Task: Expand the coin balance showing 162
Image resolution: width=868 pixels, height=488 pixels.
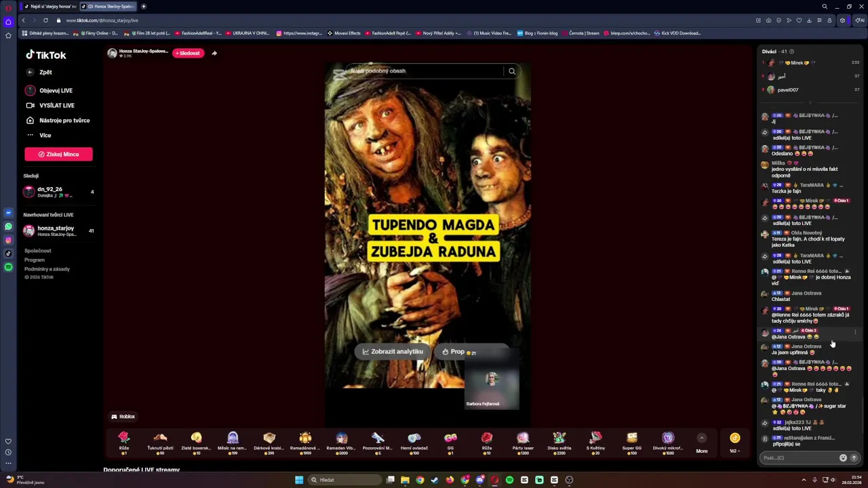Action: (x=735, y=443)
